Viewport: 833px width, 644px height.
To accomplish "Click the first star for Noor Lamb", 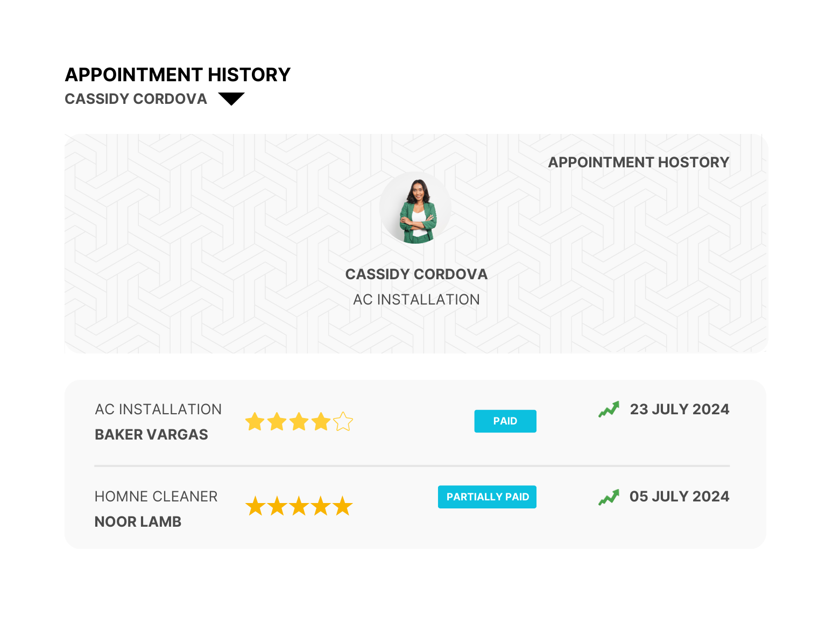I will point(255,506).
